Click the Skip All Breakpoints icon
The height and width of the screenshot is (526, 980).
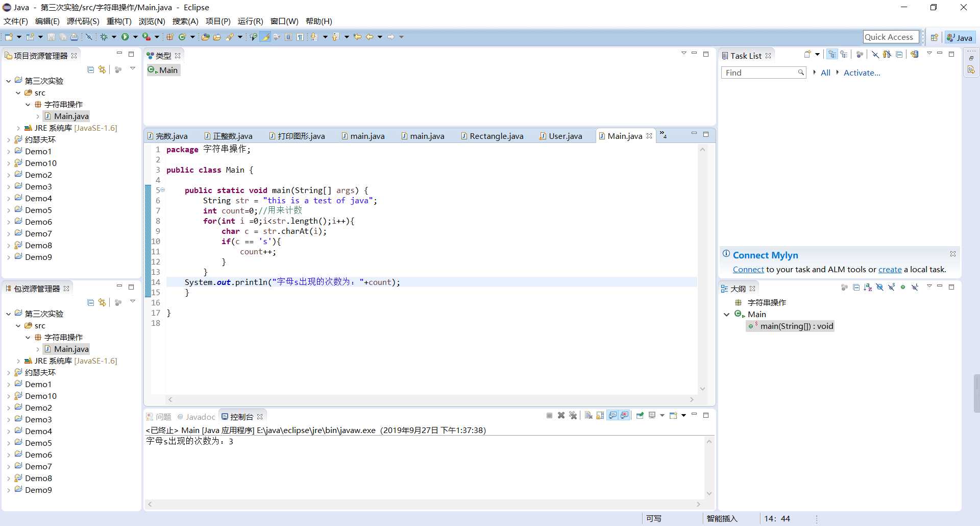89,37
